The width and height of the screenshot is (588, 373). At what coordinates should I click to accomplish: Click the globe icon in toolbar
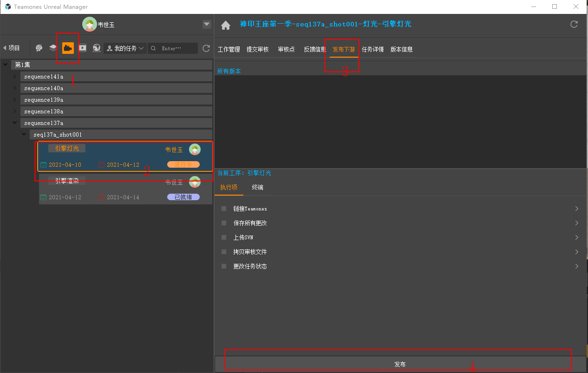pyautogui.click(x=96, y=48)
